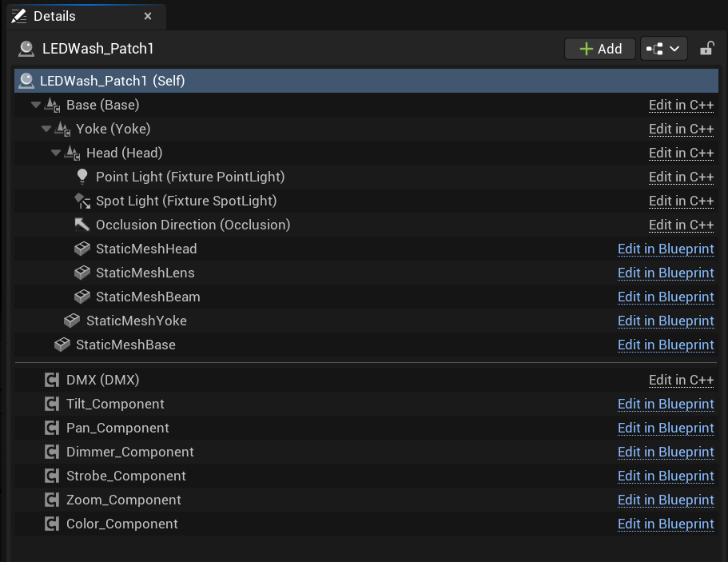Collapse the Base (Base) tree node
This screenshot has width=728, height=562.
(36, 105)
